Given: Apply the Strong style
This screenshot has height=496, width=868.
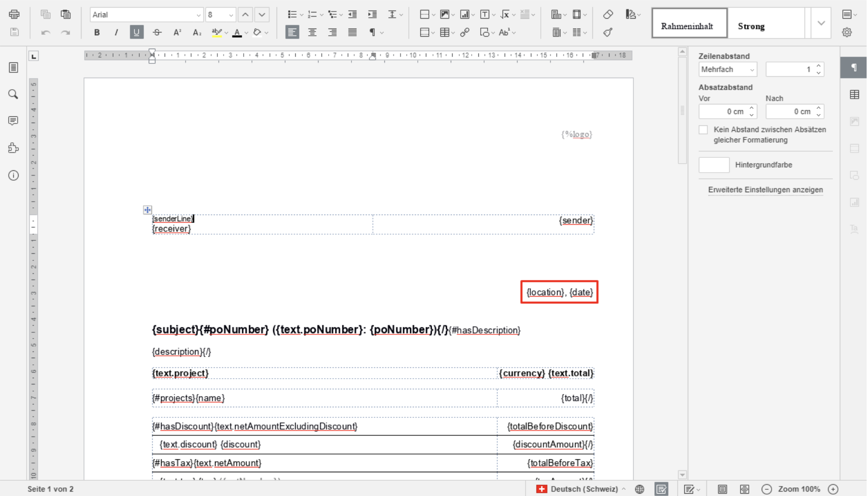Looking at the screenshot, I should pyautogui.click(x=766, y=23).
